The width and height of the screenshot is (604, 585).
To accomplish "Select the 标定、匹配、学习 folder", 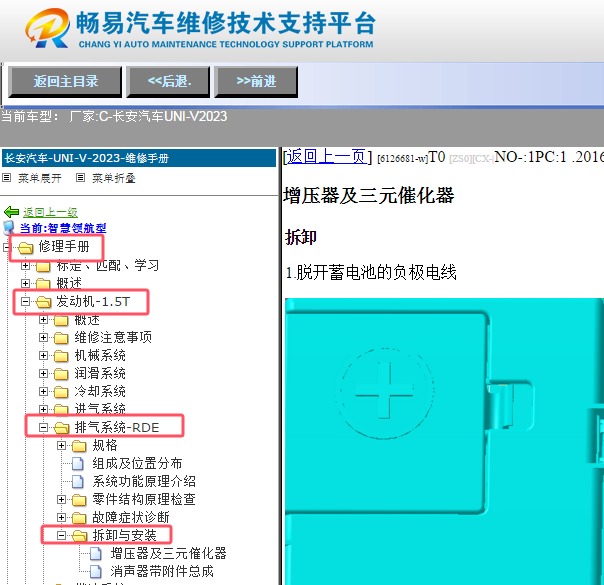I will coord(107,265).
